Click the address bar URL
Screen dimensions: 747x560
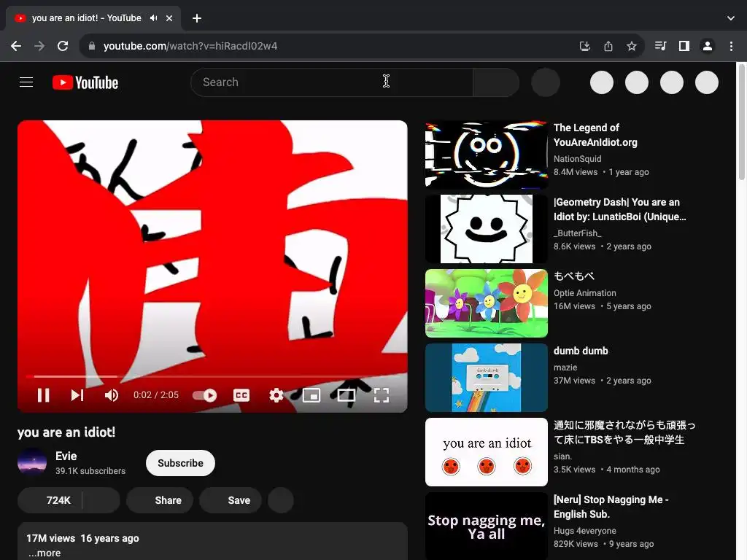(x=190, y=46)
